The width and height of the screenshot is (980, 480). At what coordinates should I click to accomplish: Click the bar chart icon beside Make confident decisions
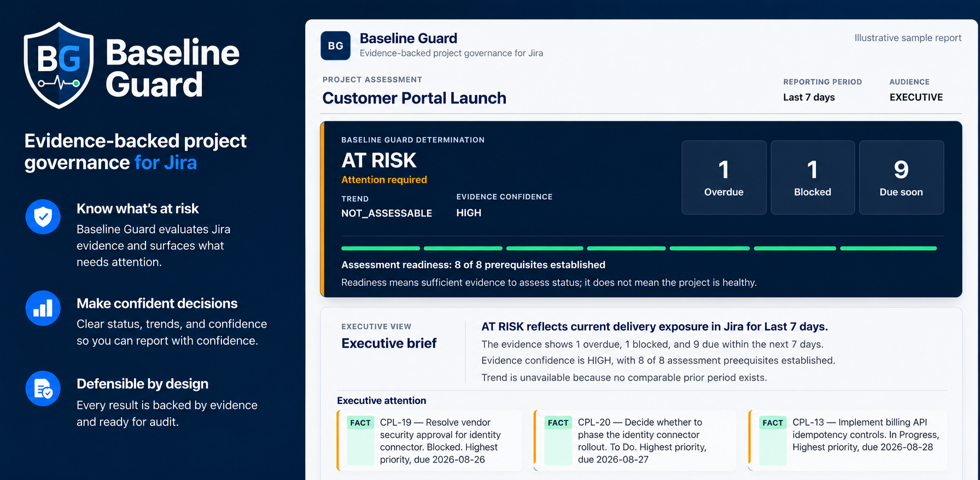[x=43, y=308]
